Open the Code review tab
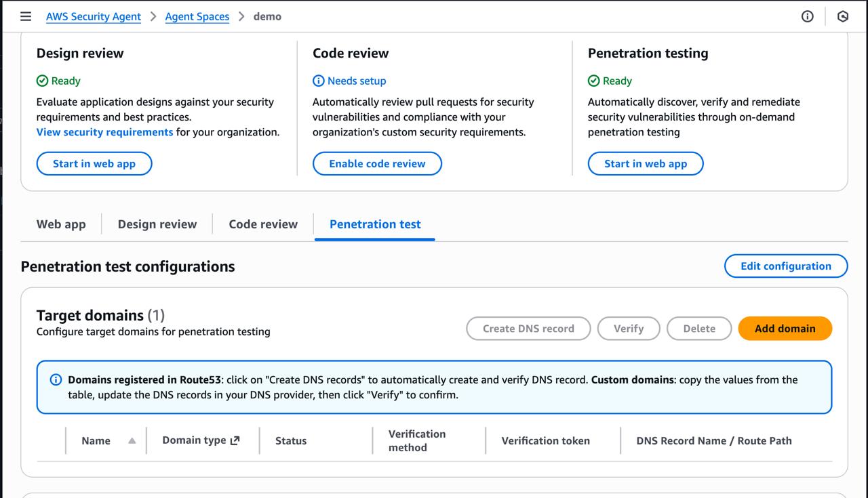 pos(263,224)
